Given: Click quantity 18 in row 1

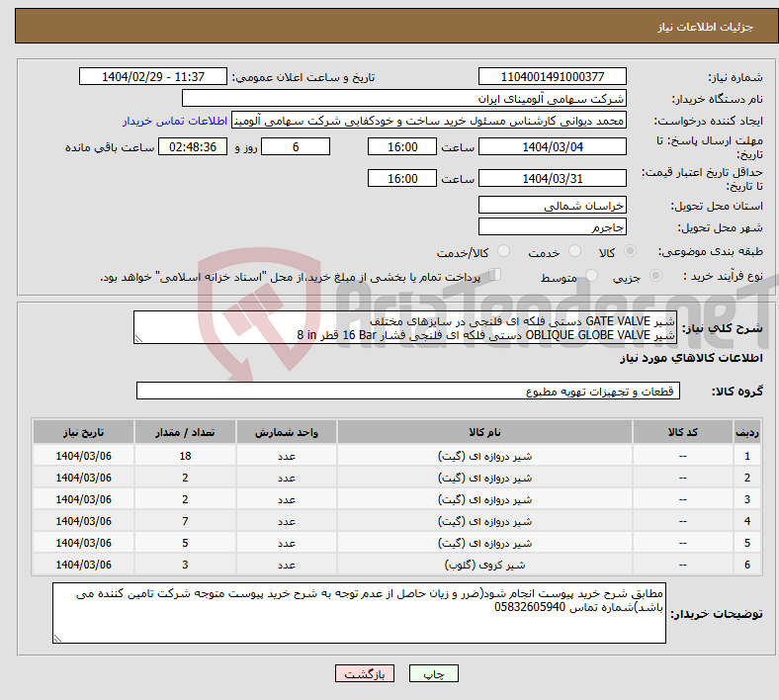Looking at the screenshot, I should point(185,456).
